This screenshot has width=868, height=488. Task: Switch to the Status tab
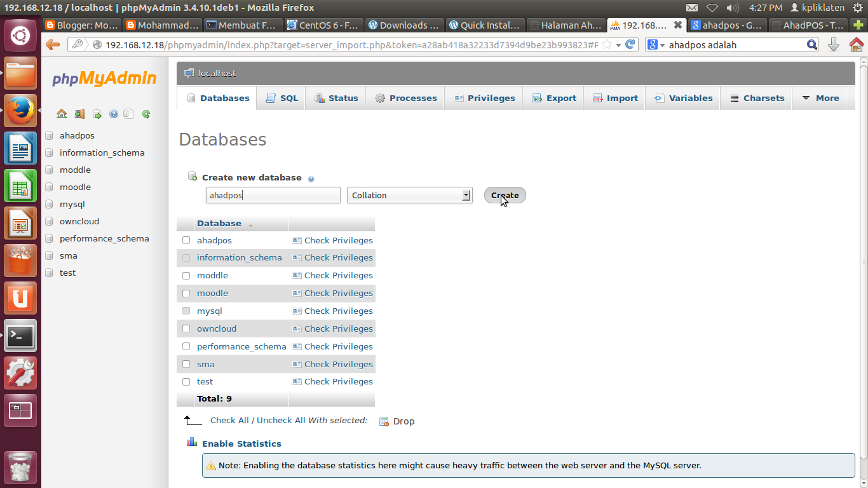pyautogui.click(x=336, y=98)
